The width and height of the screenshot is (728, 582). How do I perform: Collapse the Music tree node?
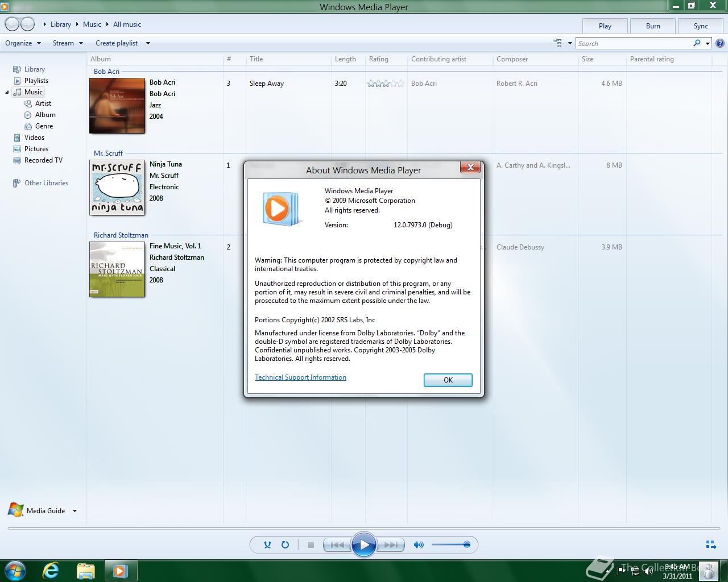(7, 92)
